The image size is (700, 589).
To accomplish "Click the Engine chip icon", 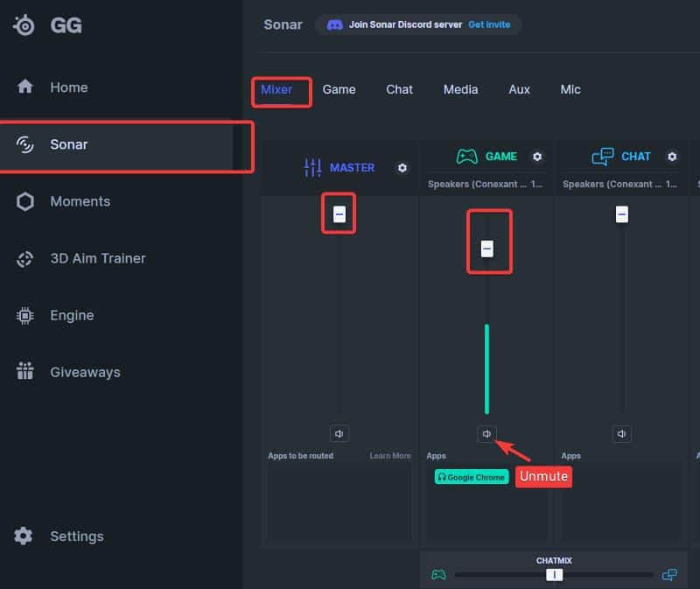I will click(25, 316).
